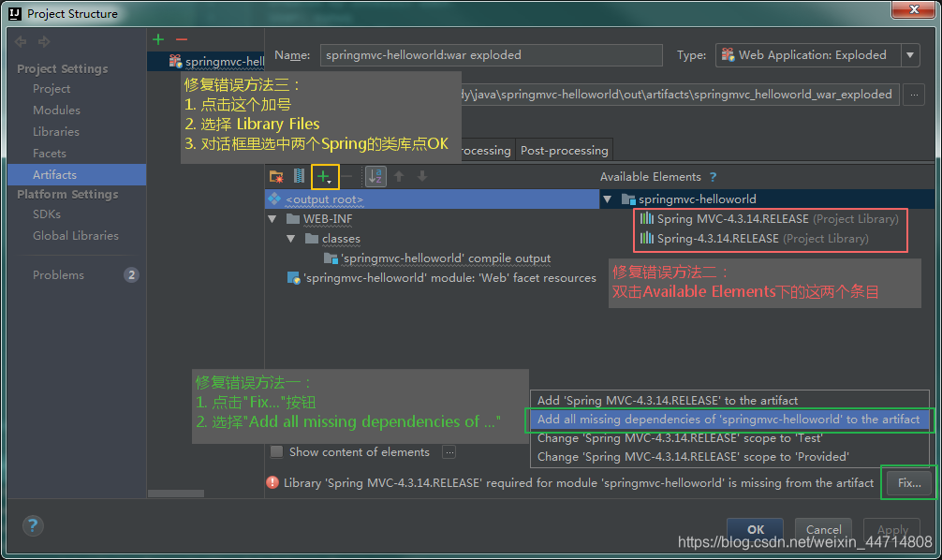Choose Change scope to 'Provided' option
The image size is (942, 560).
729,457
